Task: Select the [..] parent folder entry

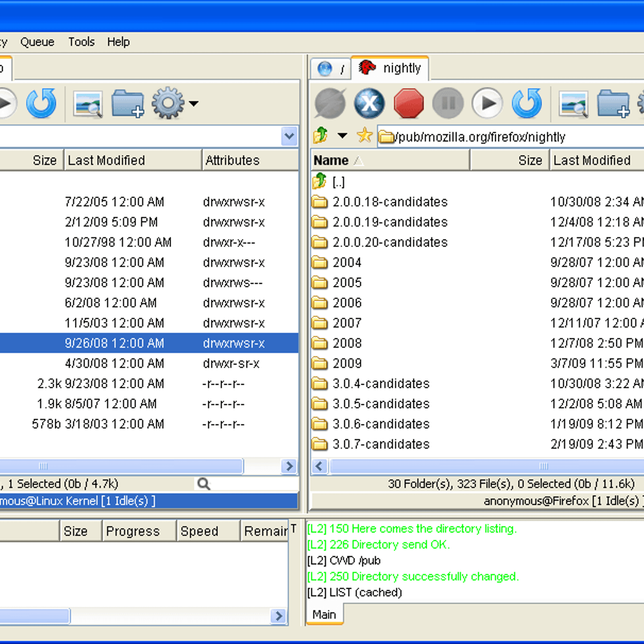Action: pyautogui.click(x=339, y=182)
